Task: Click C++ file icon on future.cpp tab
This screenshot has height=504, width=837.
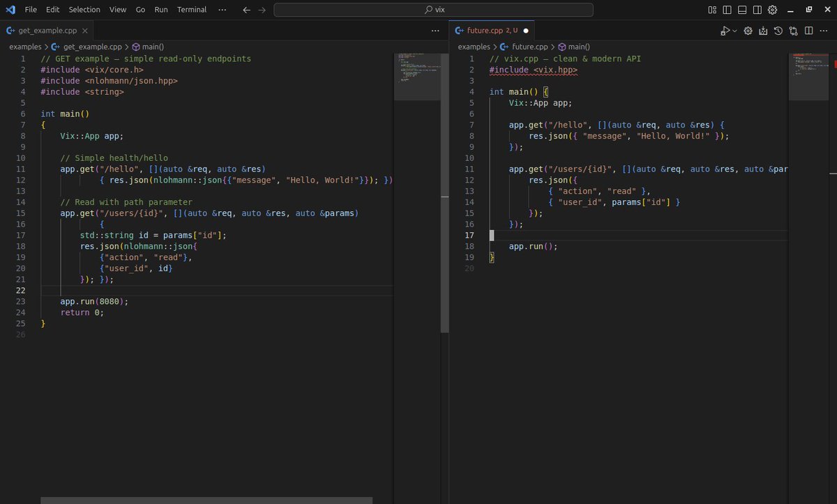Action: click(460, 31)
